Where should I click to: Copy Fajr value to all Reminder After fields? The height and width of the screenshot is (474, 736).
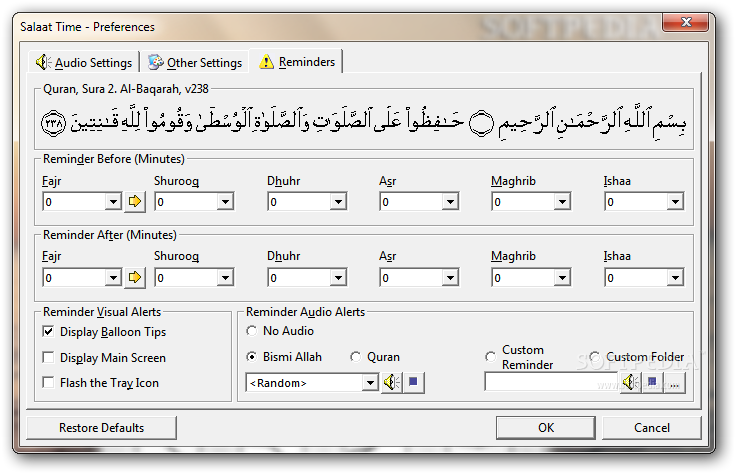(x=135, y=277)
